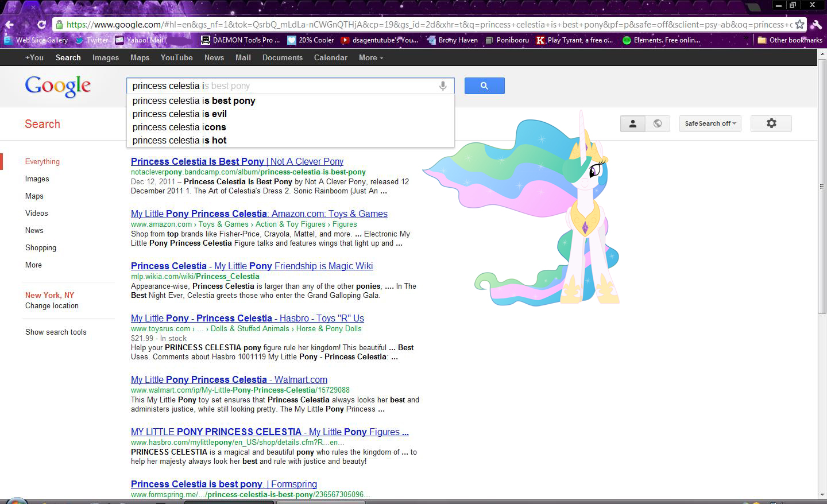The image size is (827, 504).
Task: Open the My Little Pony Figures Hasbro result
Action: click(270, 432)
